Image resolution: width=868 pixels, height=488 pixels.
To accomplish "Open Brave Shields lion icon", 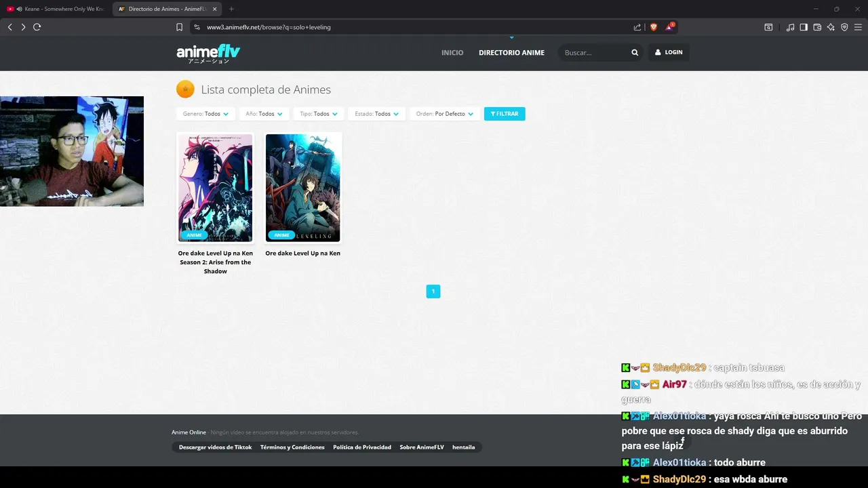I will click(x=654, y=27).
